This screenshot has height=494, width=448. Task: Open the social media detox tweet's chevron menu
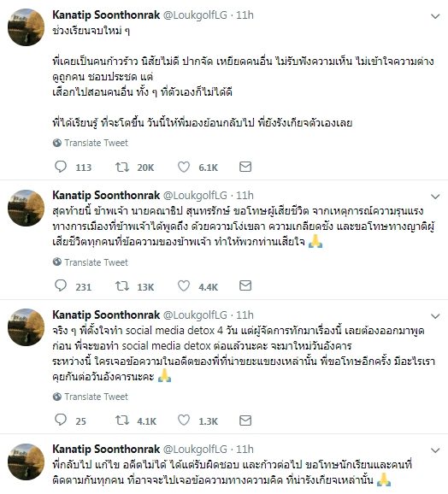click(x=435, y=316)
